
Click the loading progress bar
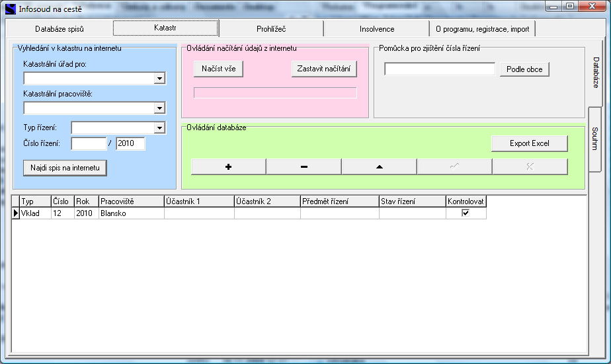(274, 93)
